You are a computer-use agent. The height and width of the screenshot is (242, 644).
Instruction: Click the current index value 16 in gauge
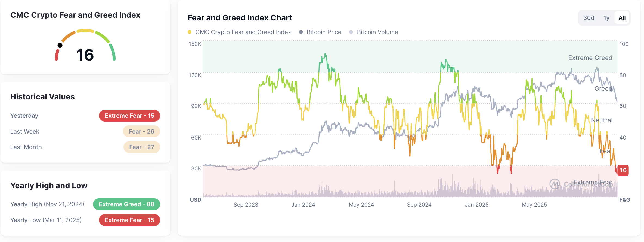point(85,55)
